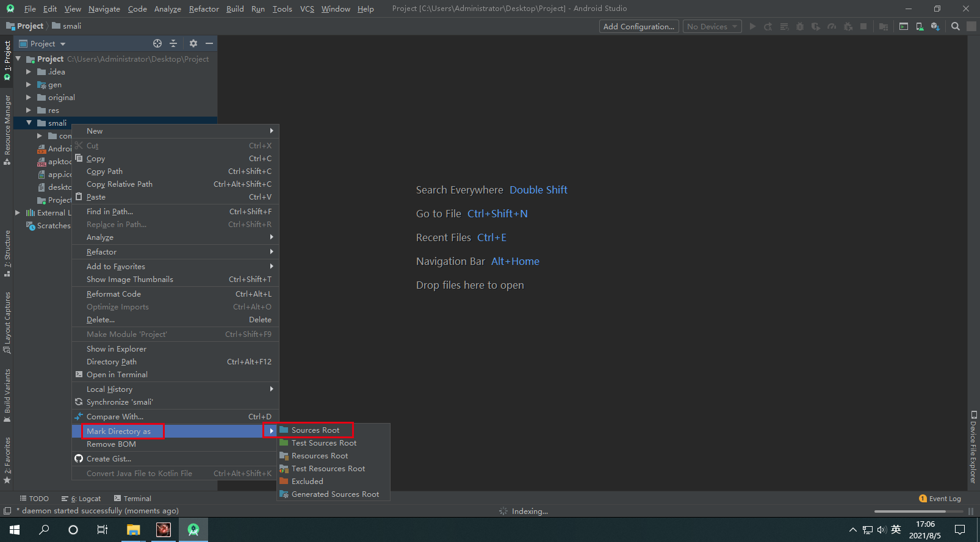Click smali breadcrumb in navigation bar
The height and width of the screenshot is (542, 980).
(67, 26)
